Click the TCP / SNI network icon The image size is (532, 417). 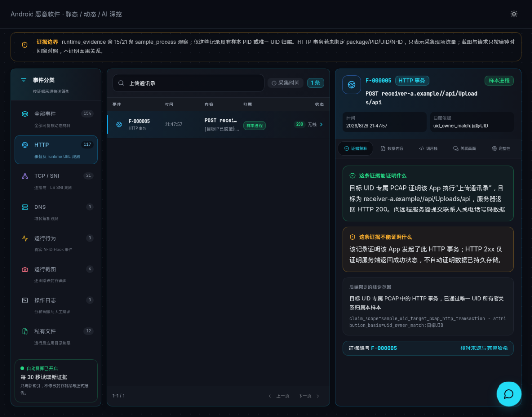click(25, 176)
